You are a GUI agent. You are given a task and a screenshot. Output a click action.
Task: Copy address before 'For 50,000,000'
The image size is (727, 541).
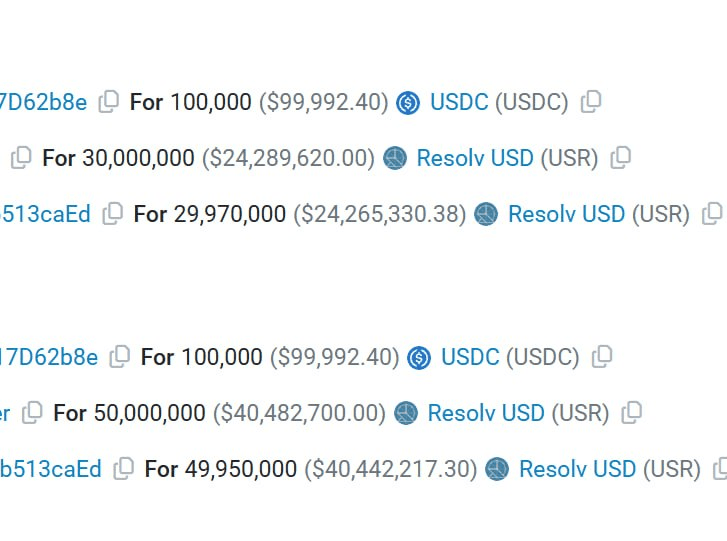point(33,412)
